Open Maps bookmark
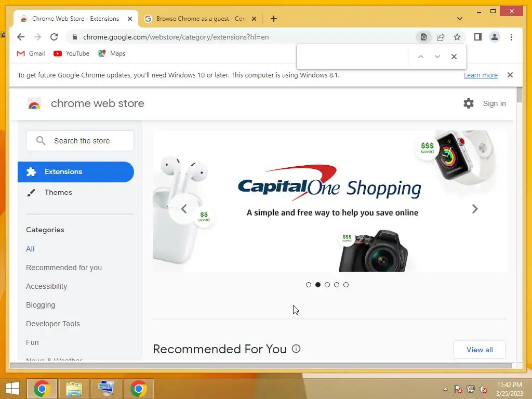Viewport: 532px width, 399px height. point(112,54)
